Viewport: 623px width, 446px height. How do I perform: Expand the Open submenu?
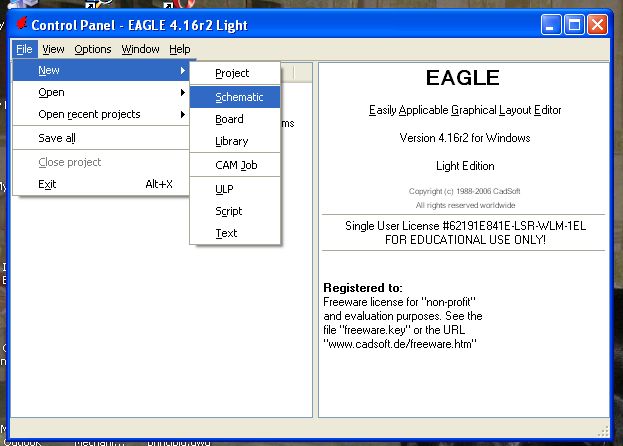pyautogui.click(x=101, y=93)
